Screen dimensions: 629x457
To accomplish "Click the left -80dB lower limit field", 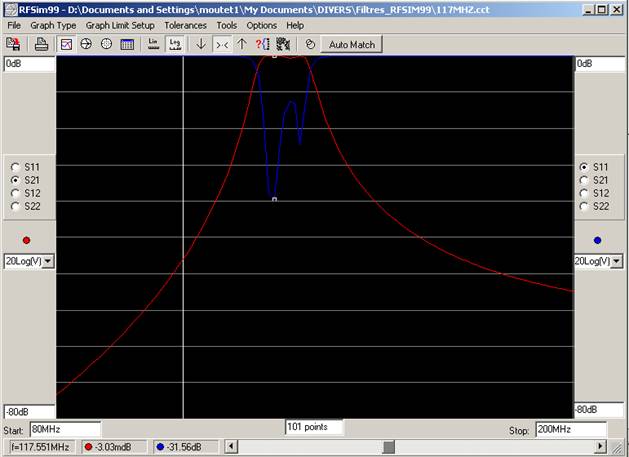I will (29, 412).
